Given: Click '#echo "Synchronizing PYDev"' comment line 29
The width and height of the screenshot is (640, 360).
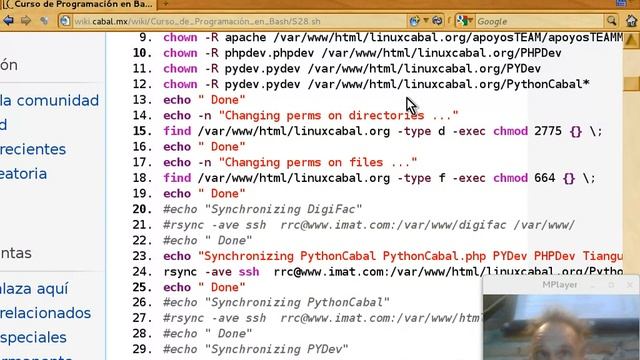Looking at the screenshot, I should 256,349.
